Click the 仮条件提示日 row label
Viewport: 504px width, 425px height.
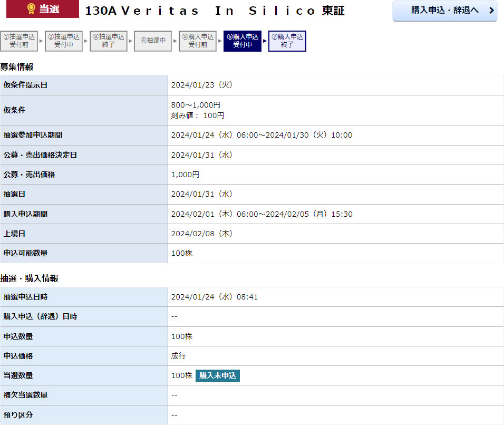click(x=25, y=85)
